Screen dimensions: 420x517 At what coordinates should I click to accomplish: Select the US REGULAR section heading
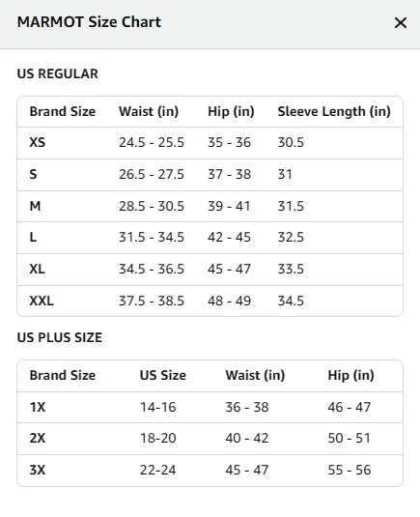pyautogui.click(x=58, y=73)
